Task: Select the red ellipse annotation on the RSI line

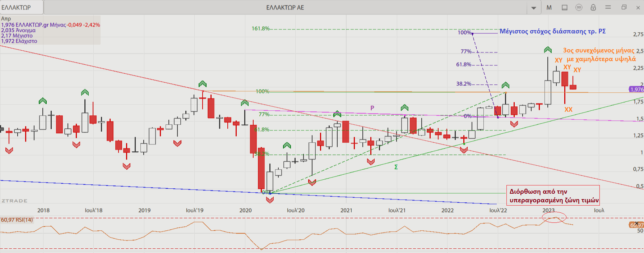Action: pos(554,217)
